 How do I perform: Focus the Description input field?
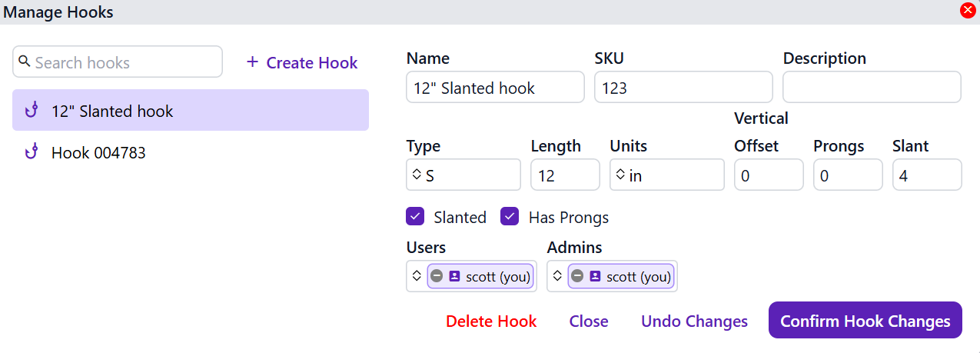tap(872, 88)
